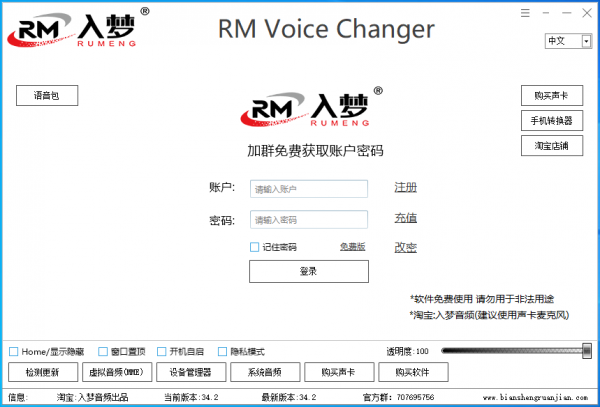Enable the 记住密码 remember password checkbox
Viewport: 600px width, 407px height.
254,247
